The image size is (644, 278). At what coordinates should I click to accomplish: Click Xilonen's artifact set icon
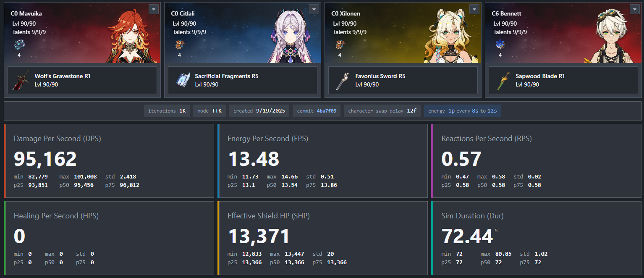[340, 45]
